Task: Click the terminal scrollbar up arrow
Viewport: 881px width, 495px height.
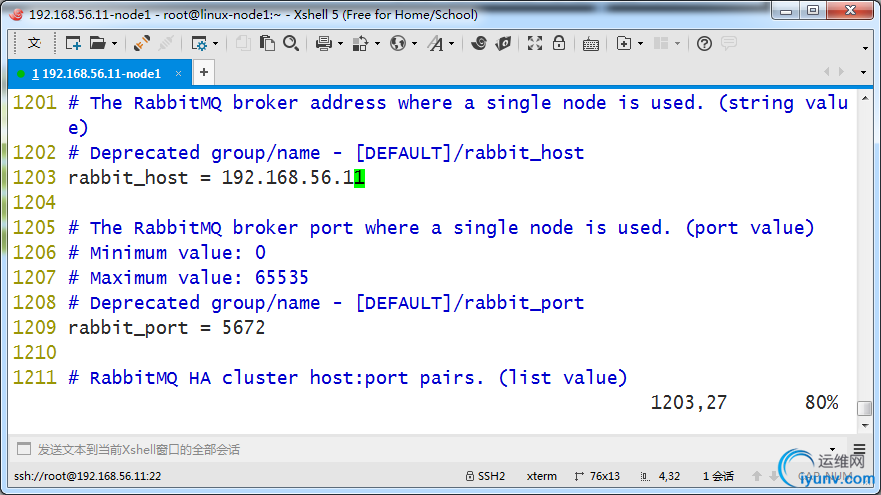Action: click(x=865, y=98)
